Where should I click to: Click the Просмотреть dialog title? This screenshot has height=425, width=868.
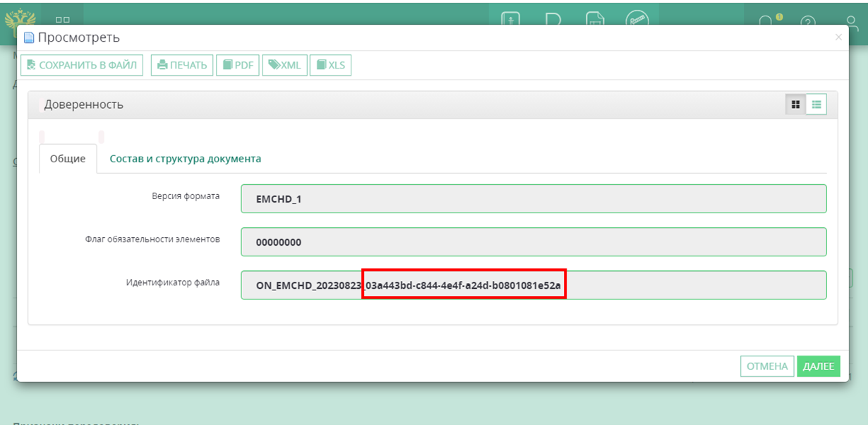(x=78, y=37)
